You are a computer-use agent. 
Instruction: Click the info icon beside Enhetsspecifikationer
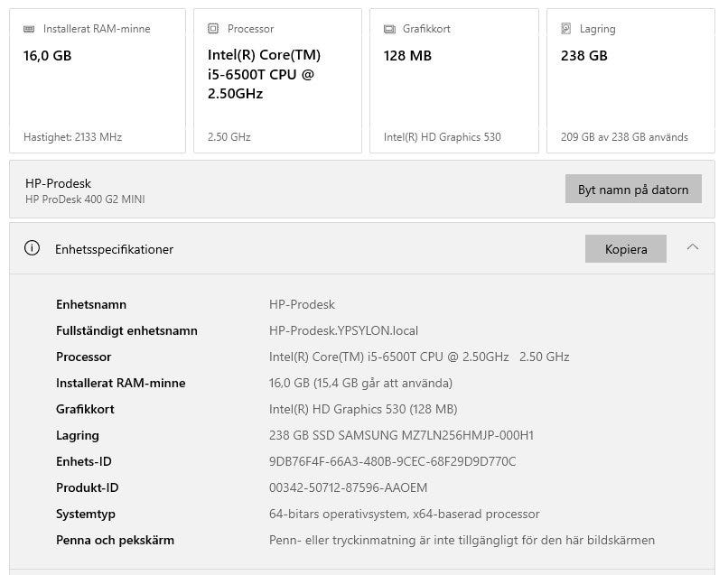[x=32, y=248]
